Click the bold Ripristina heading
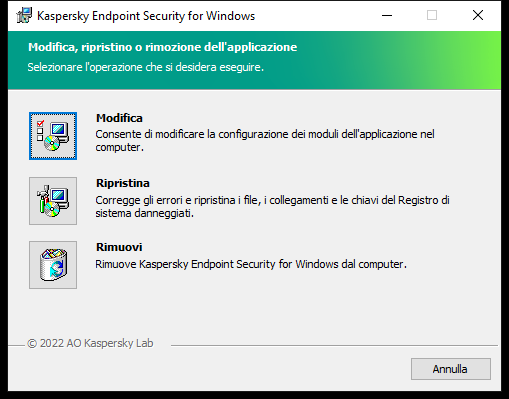This screenshot has width=509, height=399. tap(123, 183)
